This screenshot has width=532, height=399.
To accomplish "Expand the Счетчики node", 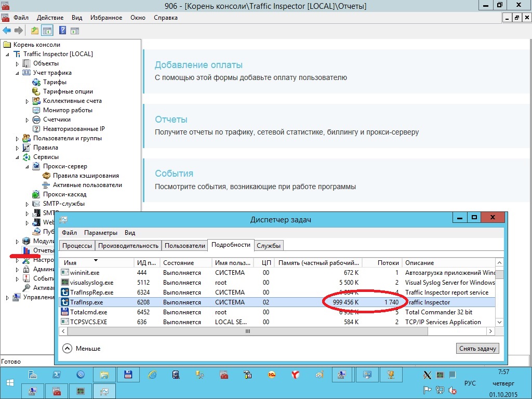I will (x=27, y=120).
